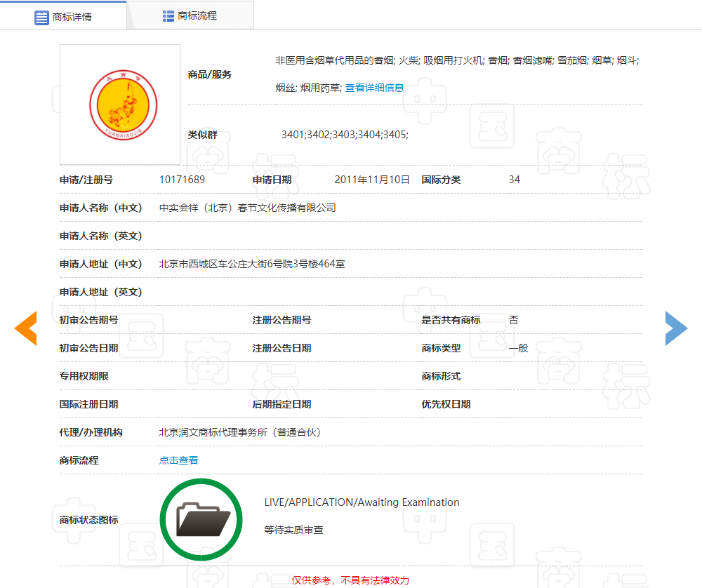The height and width of the screenshot is (588, 702).
Task: Go to previous trademark with orange arrow
Action: pos(26,328)
